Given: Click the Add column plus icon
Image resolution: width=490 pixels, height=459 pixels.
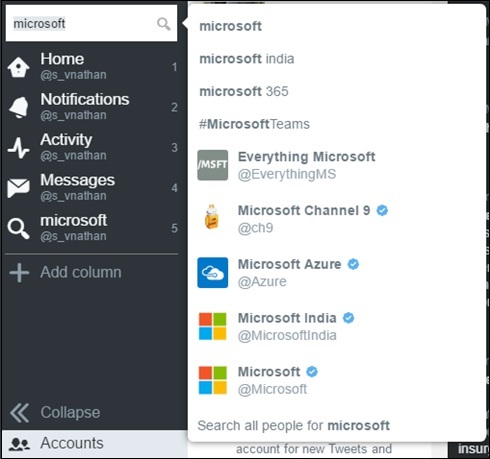Looking at the screenshot, I should (19, 273).
